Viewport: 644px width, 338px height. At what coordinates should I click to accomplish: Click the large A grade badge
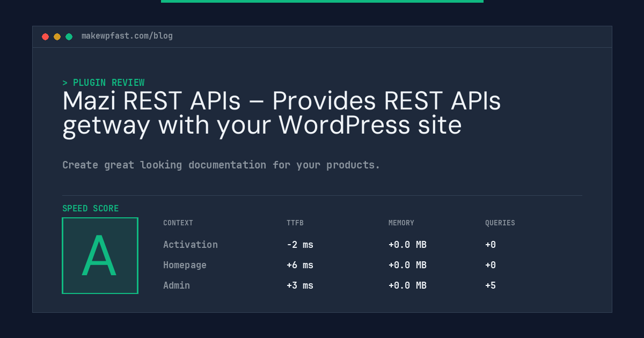[100, 255]
